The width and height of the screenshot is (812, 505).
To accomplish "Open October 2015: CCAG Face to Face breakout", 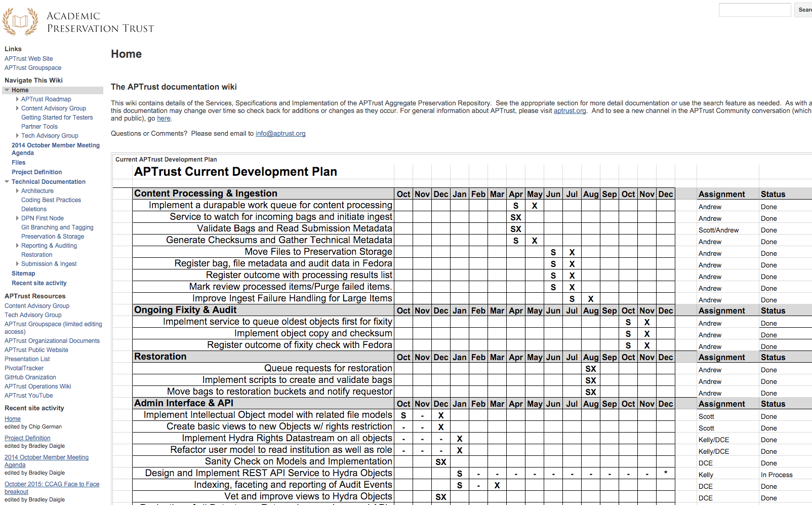I will coord(52,488).
